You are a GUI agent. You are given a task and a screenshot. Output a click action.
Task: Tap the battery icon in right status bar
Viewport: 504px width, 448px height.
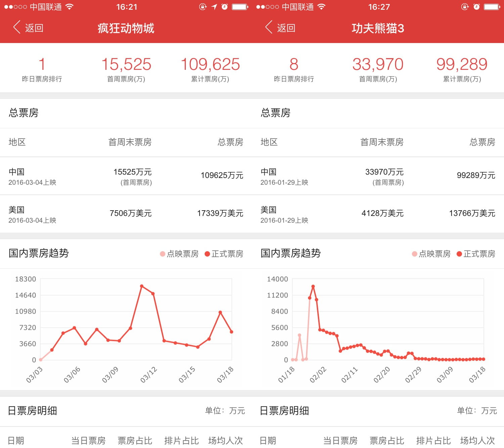pos(492,7)
